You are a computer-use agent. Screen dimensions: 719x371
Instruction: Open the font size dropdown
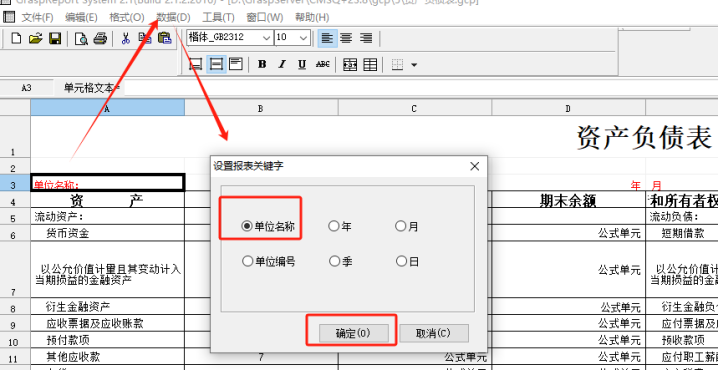pos(303,38)
